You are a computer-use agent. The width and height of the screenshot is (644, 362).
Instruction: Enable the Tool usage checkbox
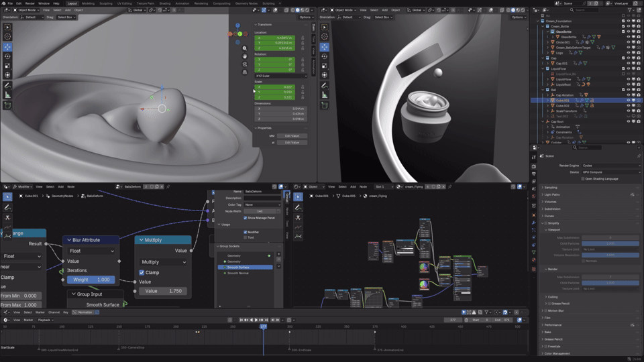246,237
